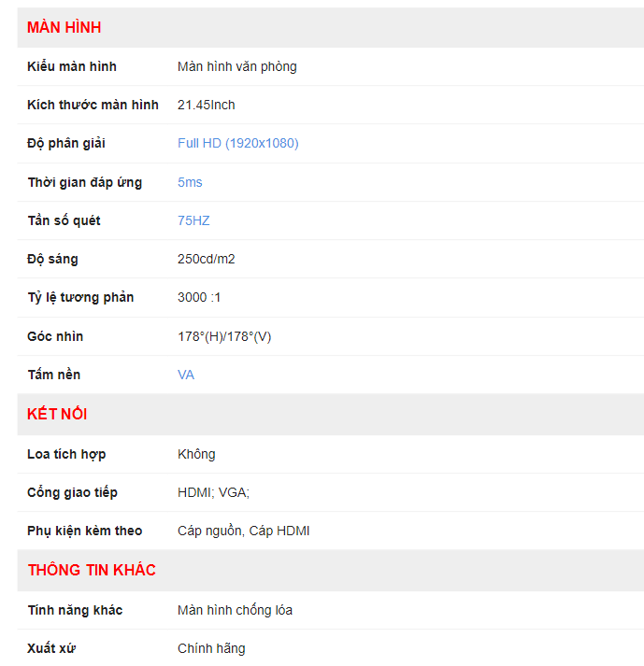Screen dimensions: 644x666
Task: Select the 21.45Inch screen size value
Action: 207,105
